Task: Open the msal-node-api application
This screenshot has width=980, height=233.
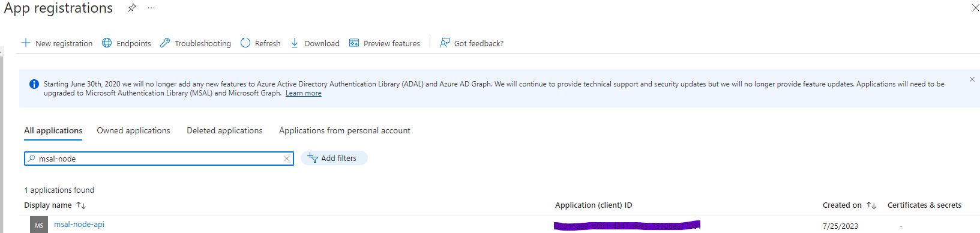Action: [x=79, y=225]
